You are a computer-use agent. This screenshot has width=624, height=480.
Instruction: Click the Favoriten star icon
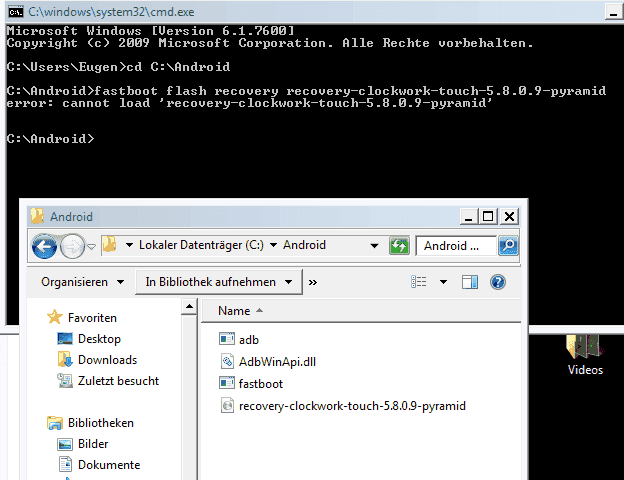[x=55, y=317]
